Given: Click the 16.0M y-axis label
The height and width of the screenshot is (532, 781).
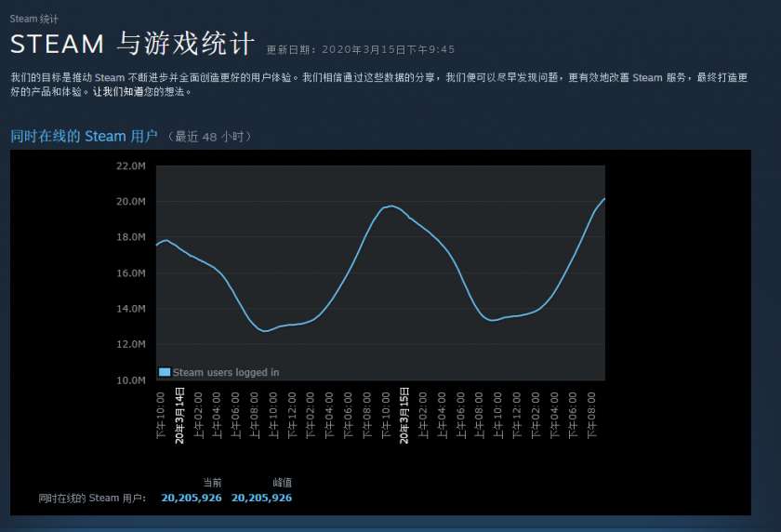Looking at the screenshot, I should 131,273.
